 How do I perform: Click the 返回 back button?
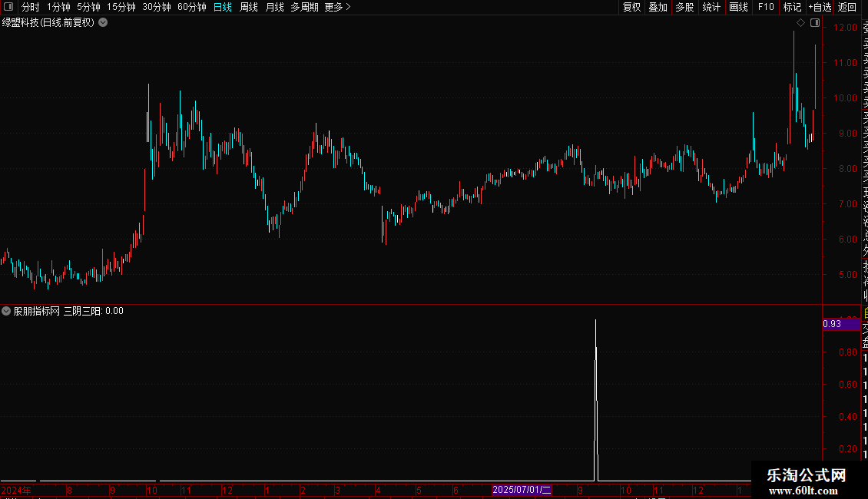(847, 7)
